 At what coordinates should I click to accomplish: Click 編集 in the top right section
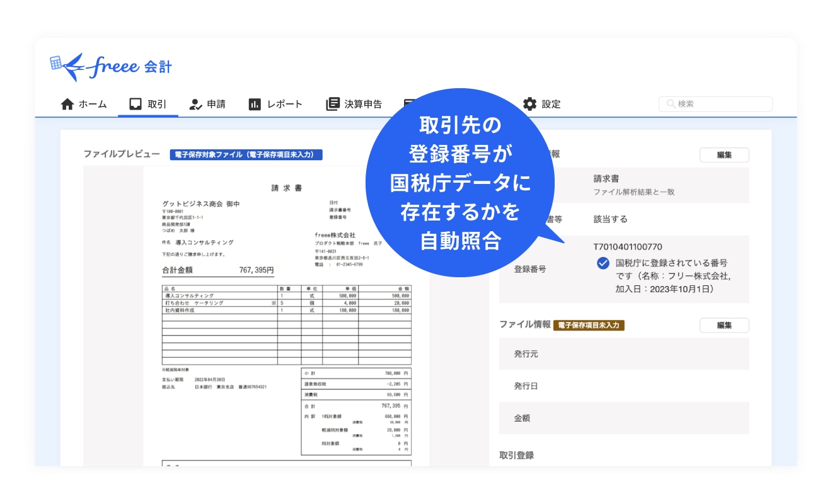pyautogui.click(x=724, y=154)
